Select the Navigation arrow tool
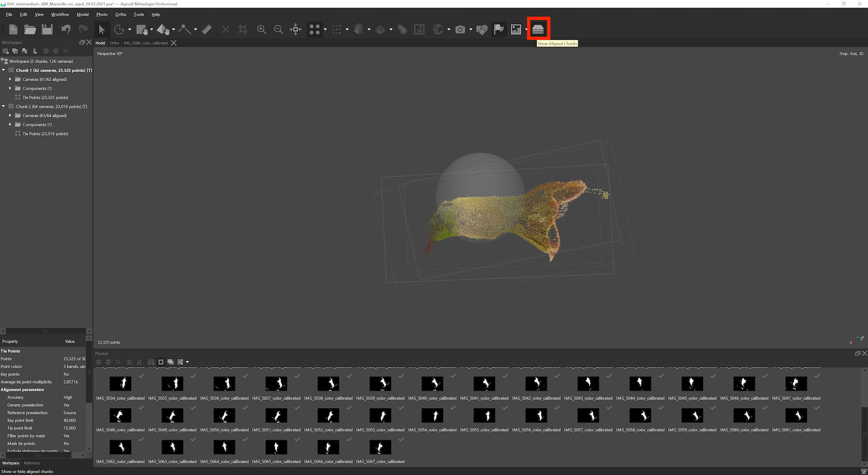 click(101, 29)
